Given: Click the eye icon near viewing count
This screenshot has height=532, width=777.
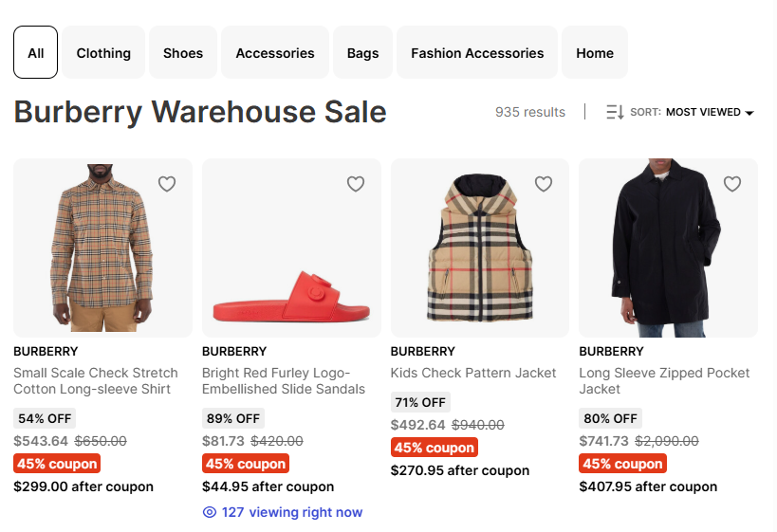Looking at the screenshot, I should pos(210,512).
